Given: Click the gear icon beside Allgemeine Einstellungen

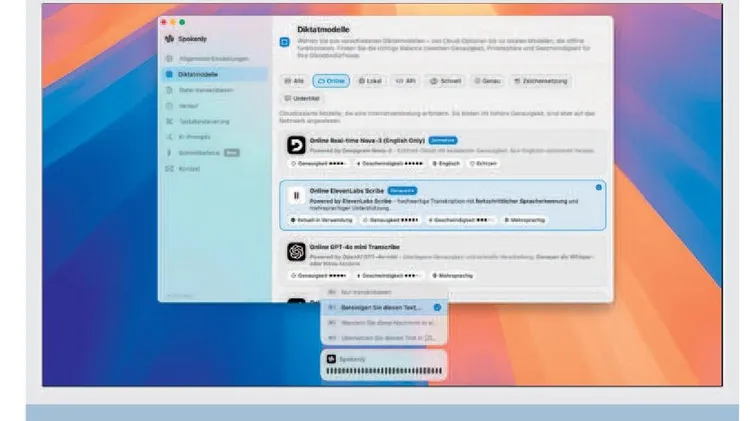Looking at the screenshot, I should tap(169, 59).
